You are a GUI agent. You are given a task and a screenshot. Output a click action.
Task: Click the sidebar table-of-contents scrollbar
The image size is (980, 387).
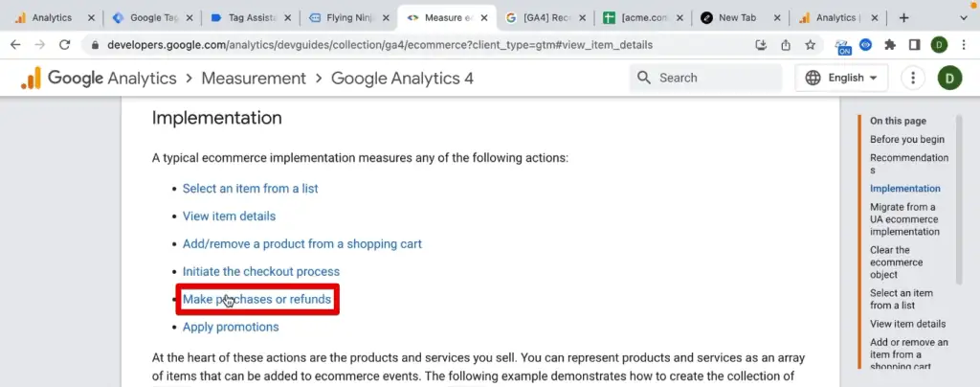click(x=959, y=199)
